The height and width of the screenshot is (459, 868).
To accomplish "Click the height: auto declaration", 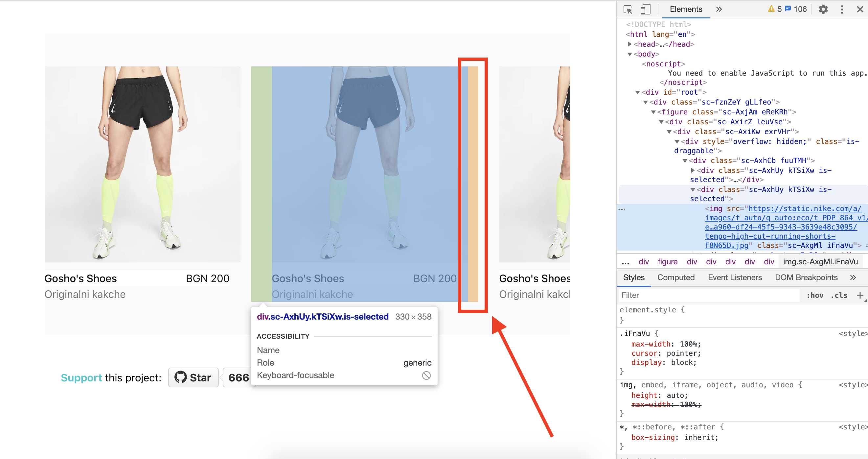I will tap(659, 395).
